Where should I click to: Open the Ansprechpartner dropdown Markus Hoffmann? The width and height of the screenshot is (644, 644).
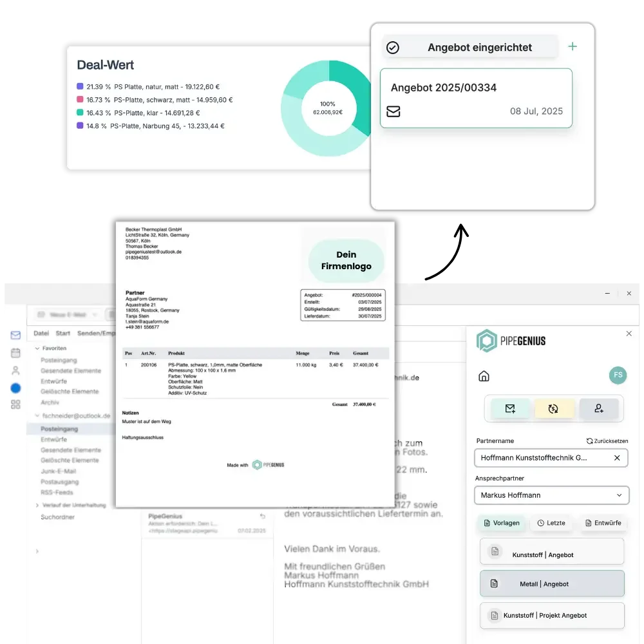[x=552, y=495]
